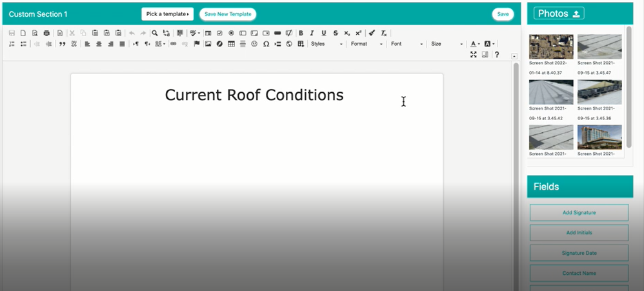Collapse the editor toolbar with the arrow
The image size is (644, 291).
tap(515, 56)
